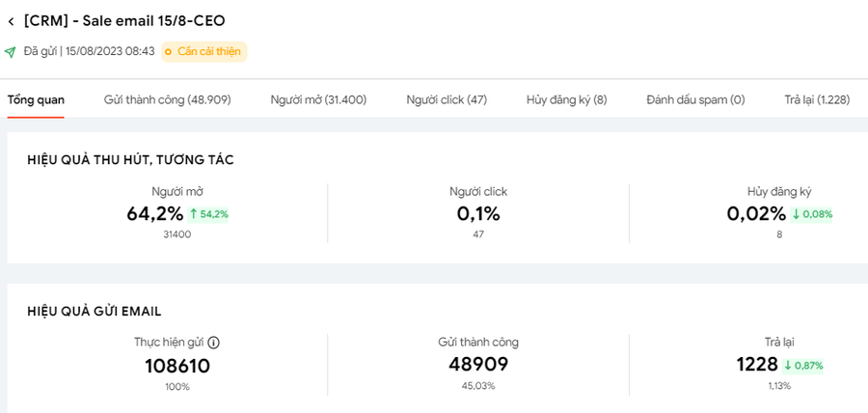Go back using the left chevron arrow
The width and height of the screenshot is (868, 413).
(11, 22)
